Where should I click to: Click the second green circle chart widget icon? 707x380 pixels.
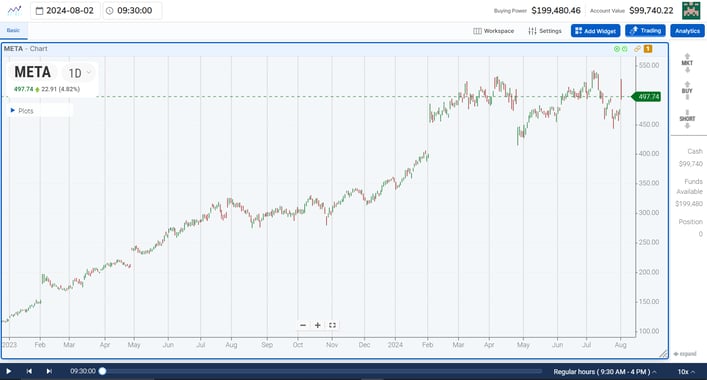point(624,49)
